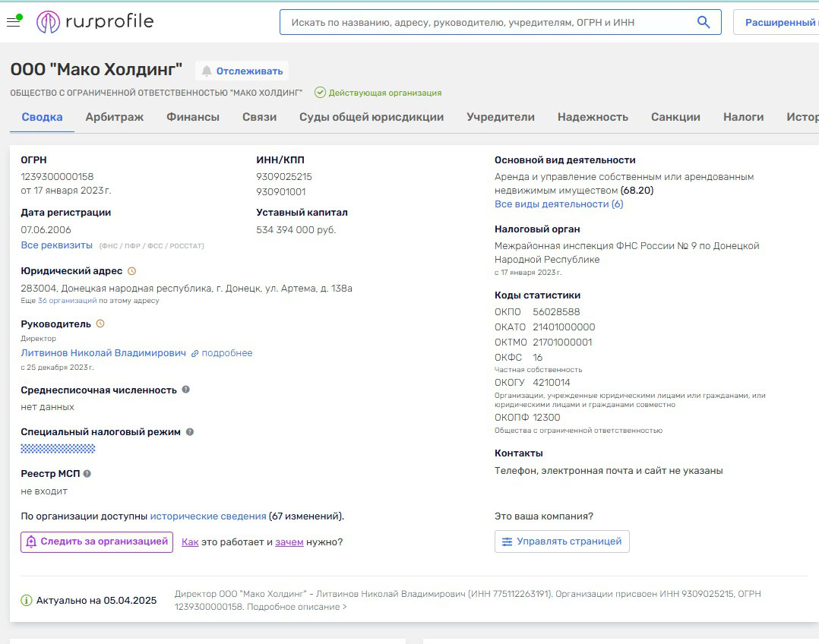
Task: Click sliders icon in Управлять страницей
Action: 507,541
